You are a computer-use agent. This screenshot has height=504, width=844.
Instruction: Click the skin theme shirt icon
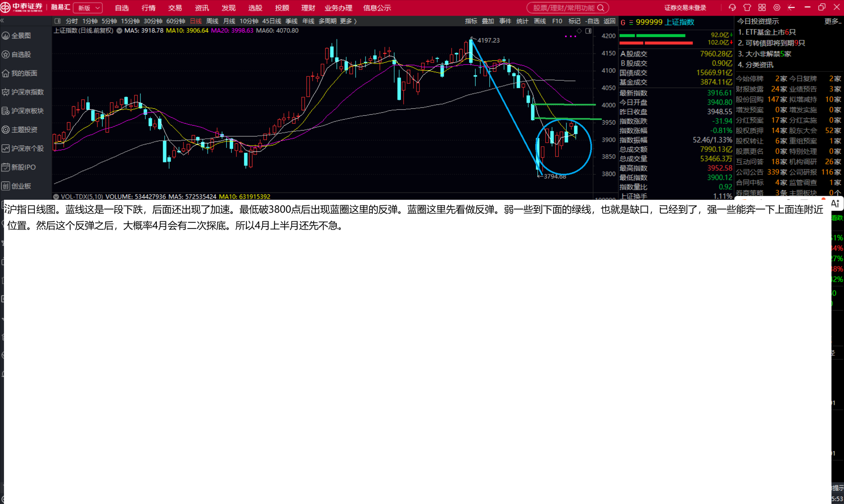[747, 8]
